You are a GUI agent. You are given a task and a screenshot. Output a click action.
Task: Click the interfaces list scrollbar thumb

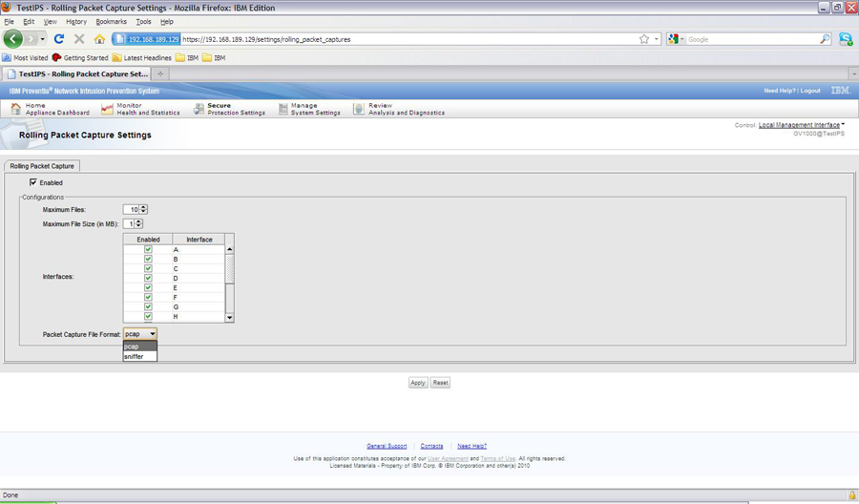tap(229, 268)
